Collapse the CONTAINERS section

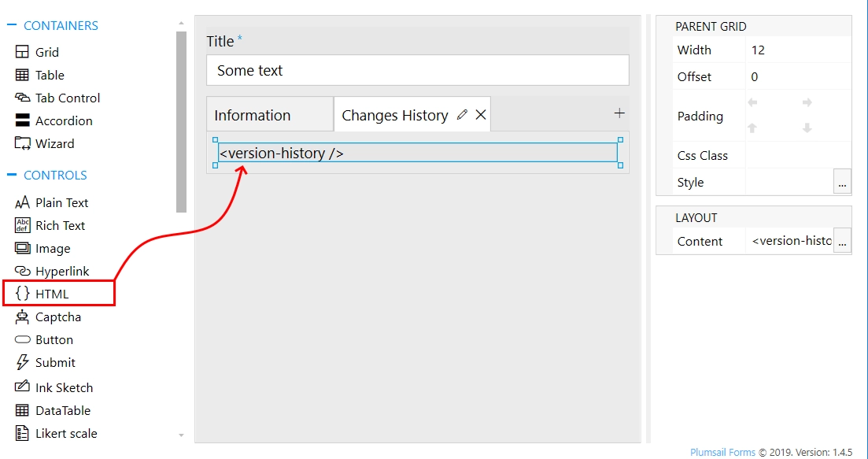(x=11, y=24)
